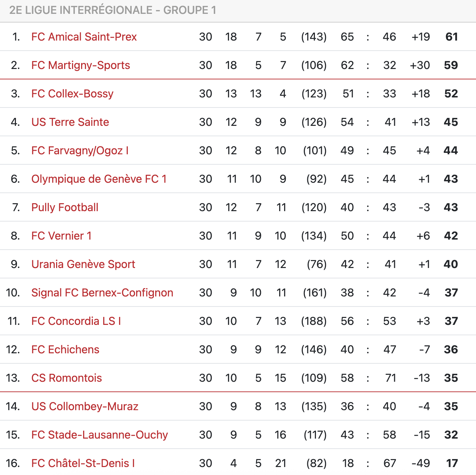Open CS Romontois team page

pos(67,378)
